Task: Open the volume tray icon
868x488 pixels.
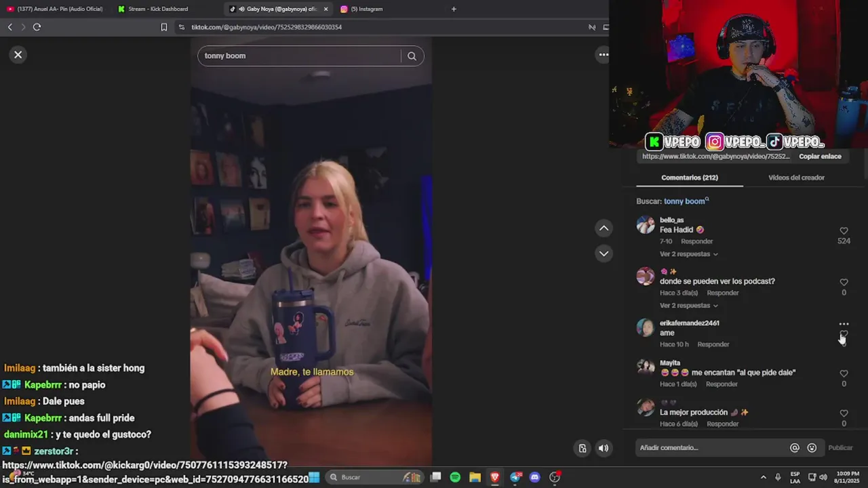Action: 823,477
